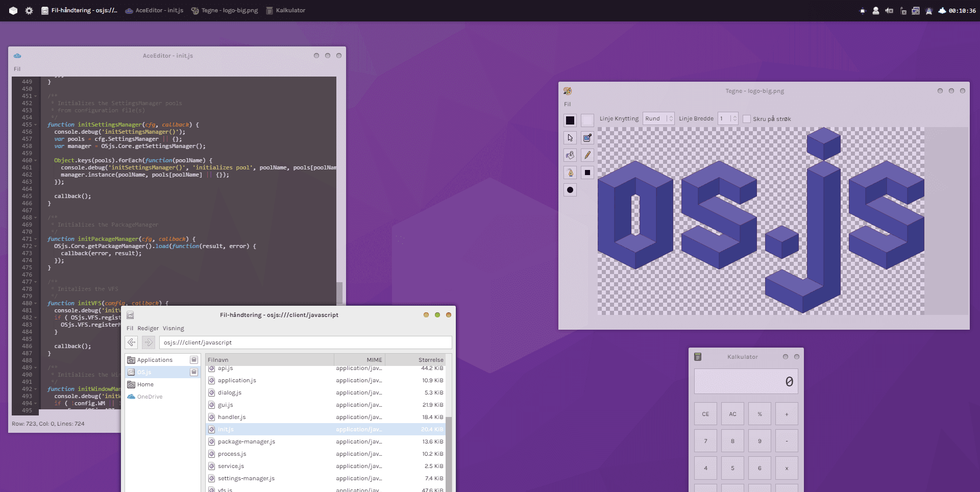Select the pencil tool in Tegne
980x492 pixels.
tap(587, 155)
